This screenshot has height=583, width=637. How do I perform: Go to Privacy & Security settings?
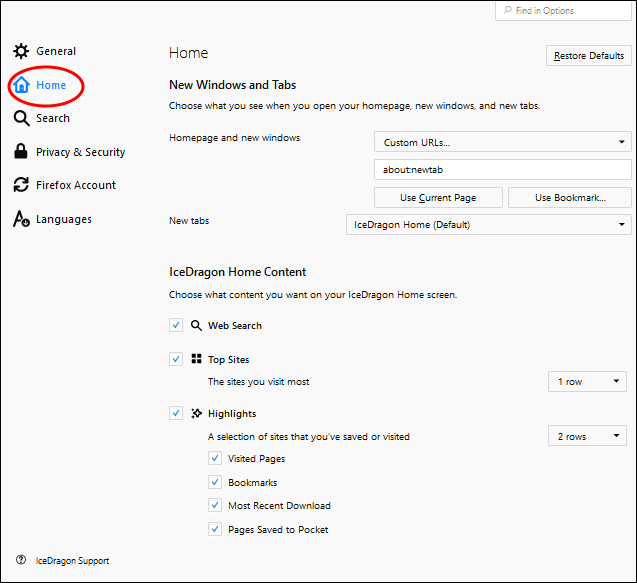[80, 152]
